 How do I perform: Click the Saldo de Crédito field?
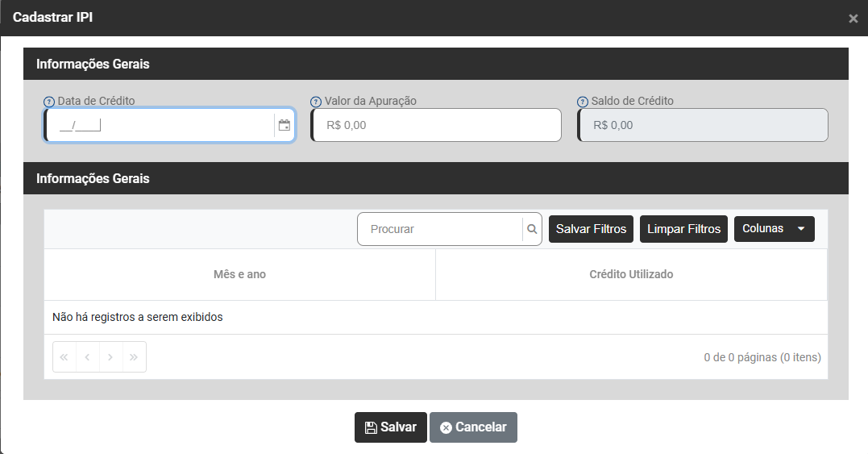point(703,125)
